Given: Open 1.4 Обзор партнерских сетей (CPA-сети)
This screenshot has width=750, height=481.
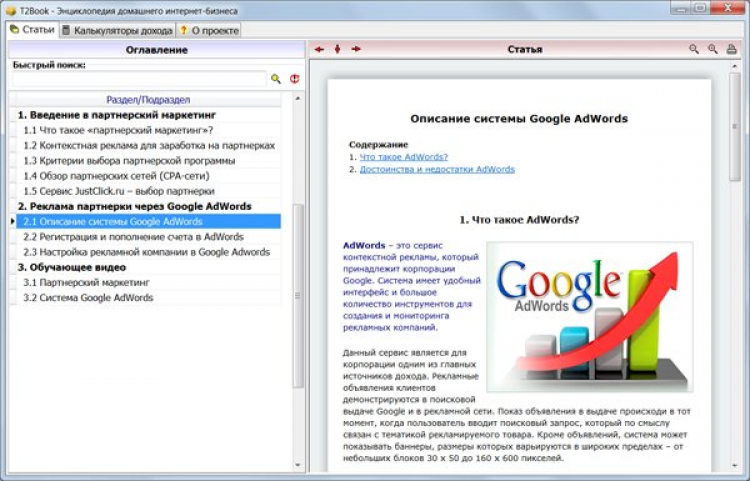Looking at the screenshot, I should (148, 176).
